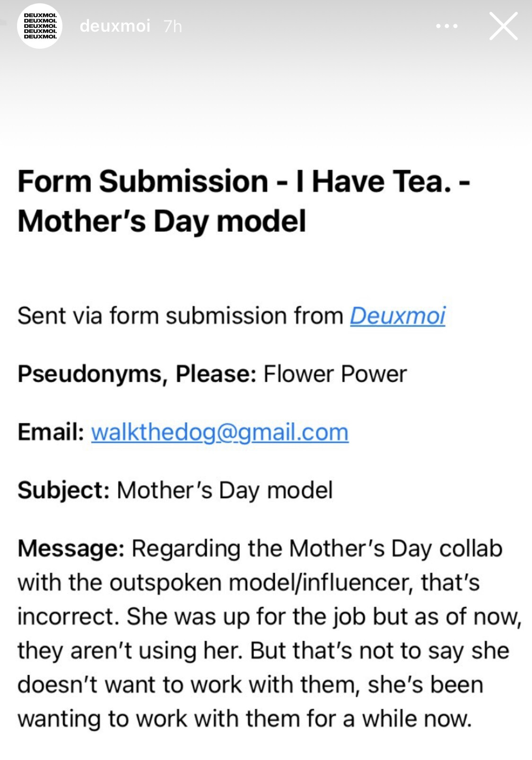Follow the blue italic Deuxmoi hyperlink
This screenshot has width=532, height=760.
[397, 316]
